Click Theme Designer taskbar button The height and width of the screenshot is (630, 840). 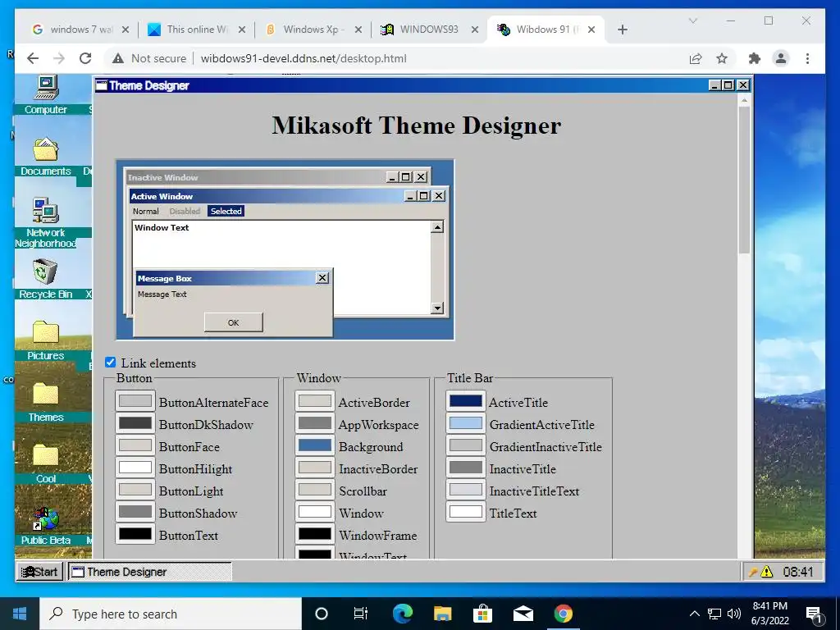150,572
